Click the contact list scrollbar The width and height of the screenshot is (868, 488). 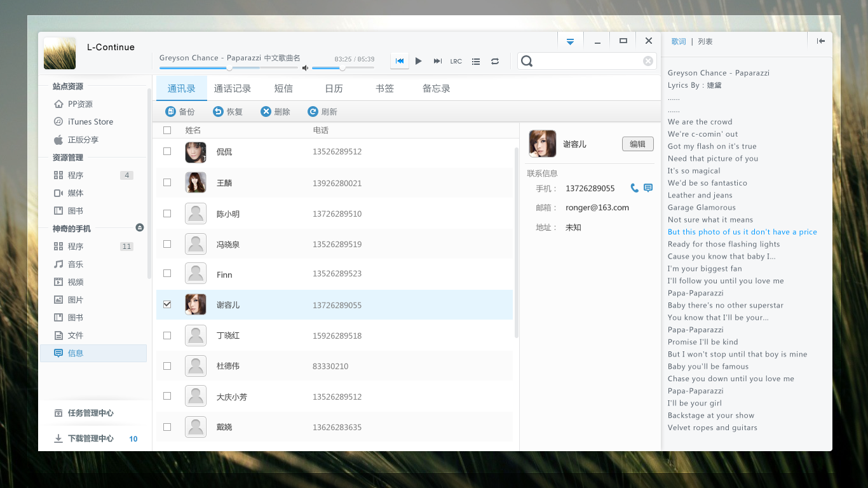[x=517, y=242]
